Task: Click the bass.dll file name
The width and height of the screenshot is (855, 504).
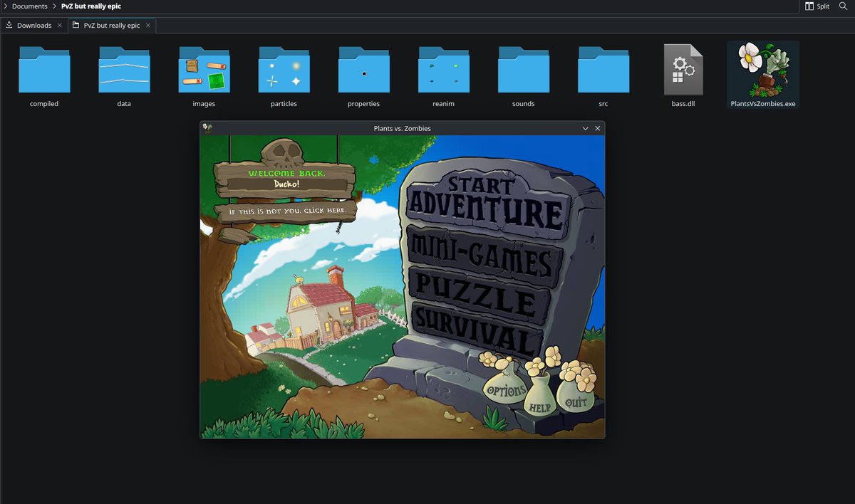Action: tap(683, 104)
